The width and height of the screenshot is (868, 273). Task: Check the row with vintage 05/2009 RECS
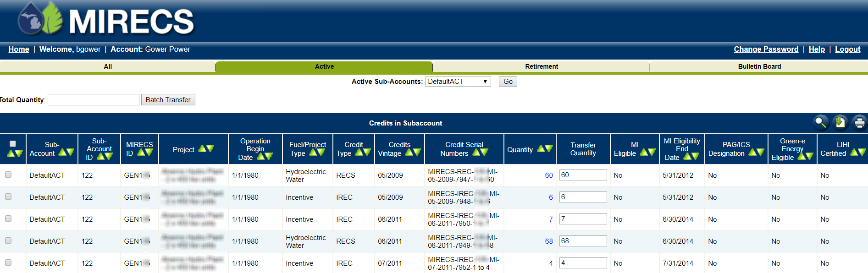tap(8, 175)
